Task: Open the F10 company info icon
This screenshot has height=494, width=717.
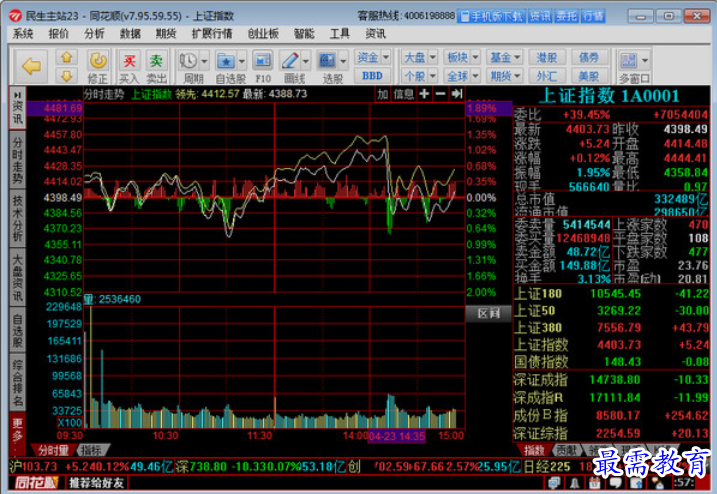Action: 263,61
